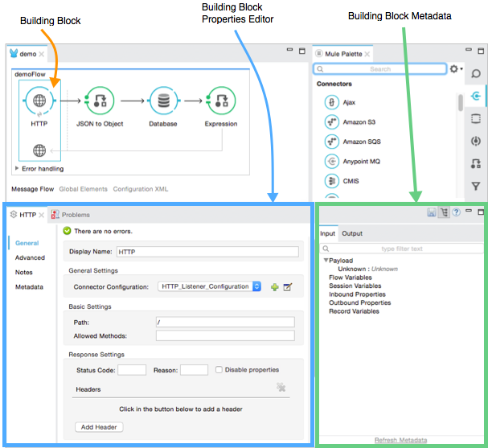This screenshot has height=448, width=488.
Task: Switch to the Output metadata tab
Action: point(352,234)
